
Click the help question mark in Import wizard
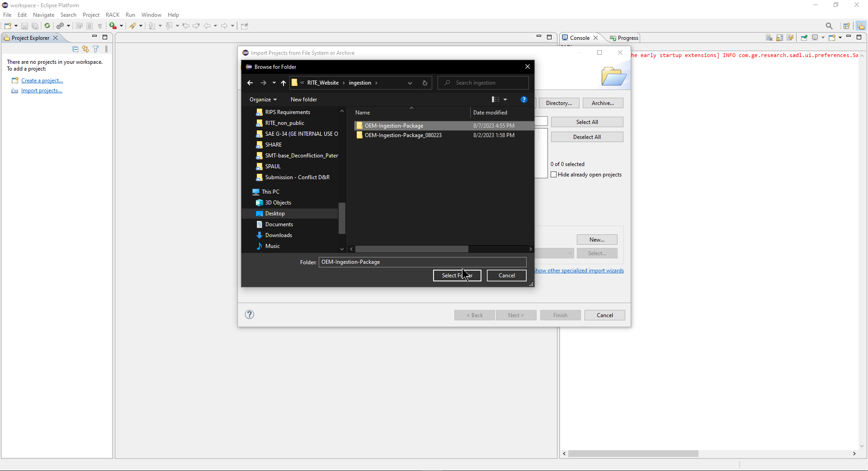click(250, 314)
